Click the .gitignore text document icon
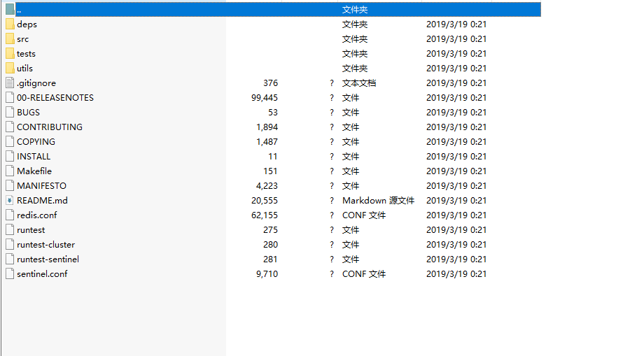The height and width of the screenshot is (356, 644). click(10, 83)
